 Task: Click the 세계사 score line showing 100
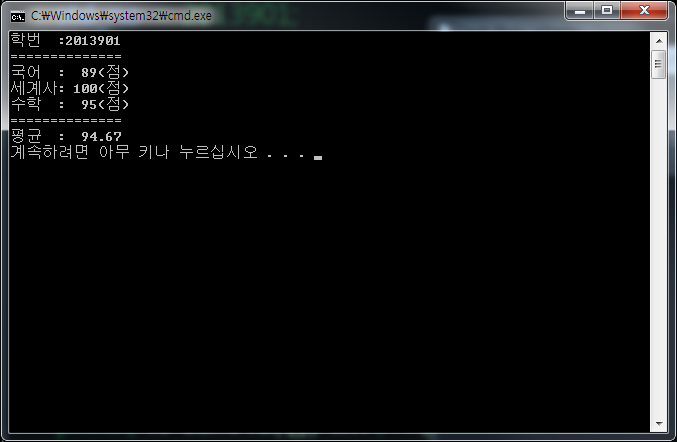pos(70,88)
